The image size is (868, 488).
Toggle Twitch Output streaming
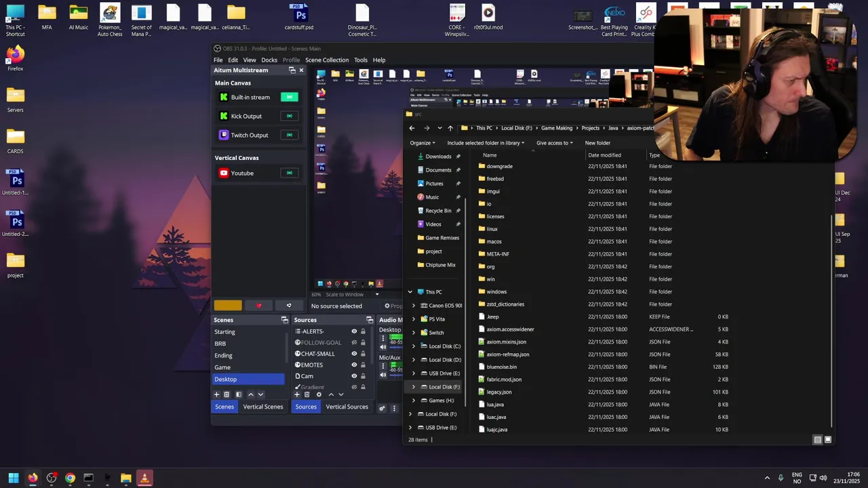point(290,135)
